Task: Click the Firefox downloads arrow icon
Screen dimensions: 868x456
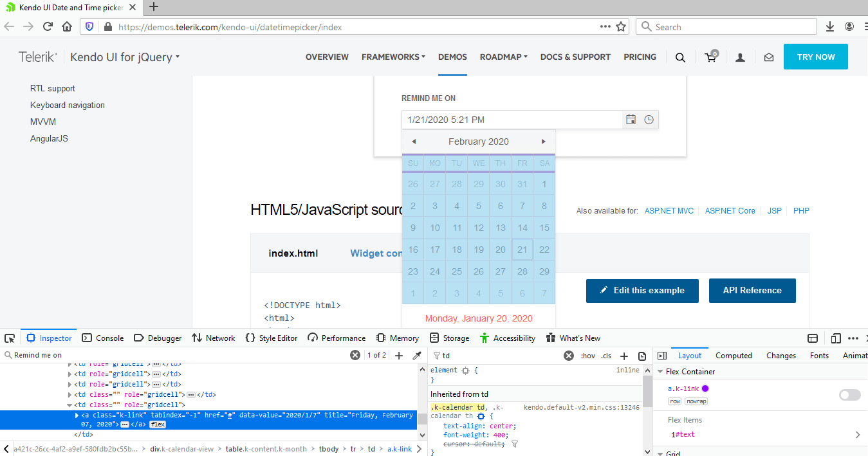Action: [830, 27]
